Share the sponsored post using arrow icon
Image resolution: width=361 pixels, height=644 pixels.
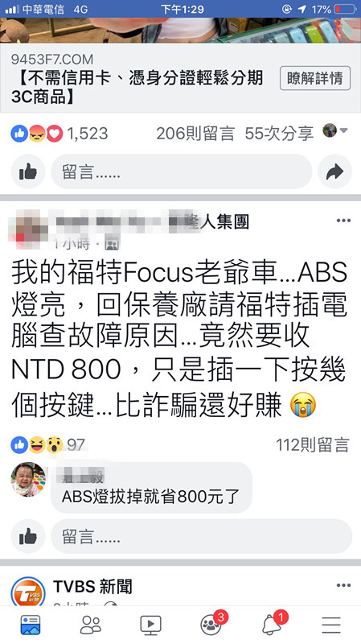click(x=334, y=171)
